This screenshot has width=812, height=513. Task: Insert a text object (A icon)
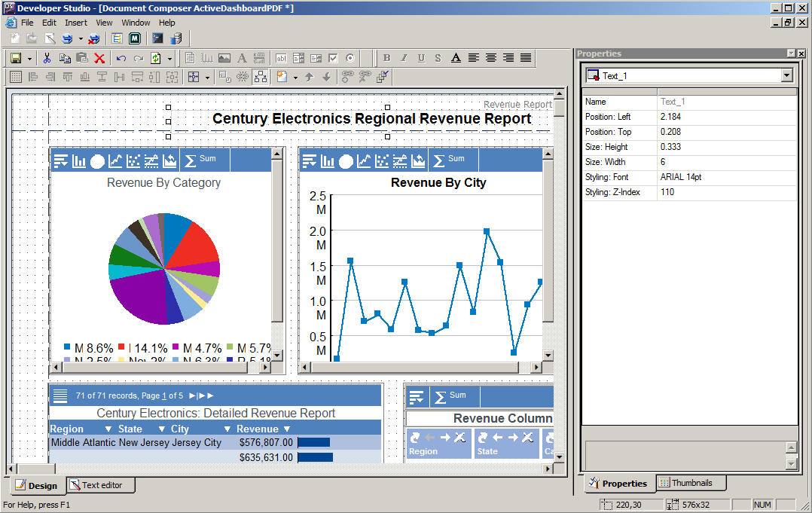point(242,58)
